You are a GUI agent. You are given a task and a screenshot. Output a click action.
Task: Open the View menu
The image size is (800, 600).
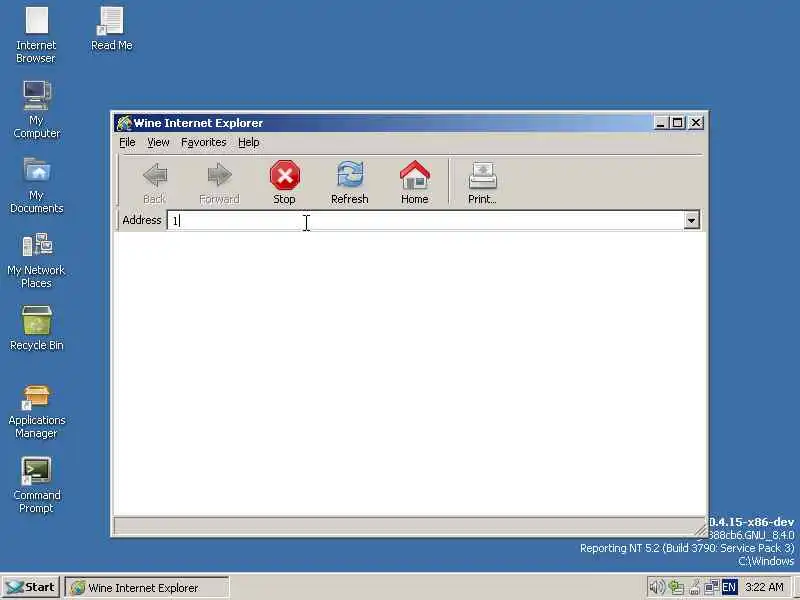pyautogui.click(x=158, y=142)
